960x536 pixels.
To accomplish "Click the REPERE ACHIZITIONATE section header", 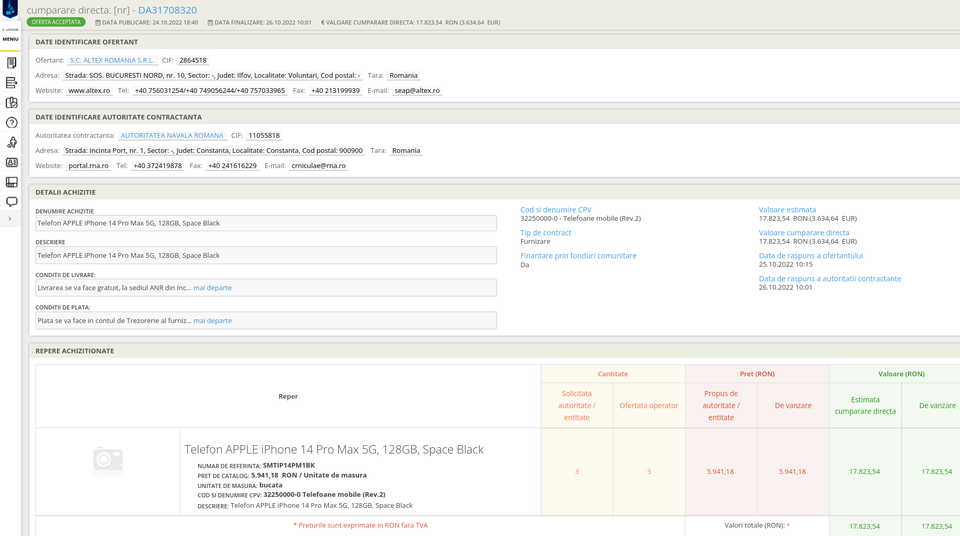I will pyautogui.click(x=75, y=351).
